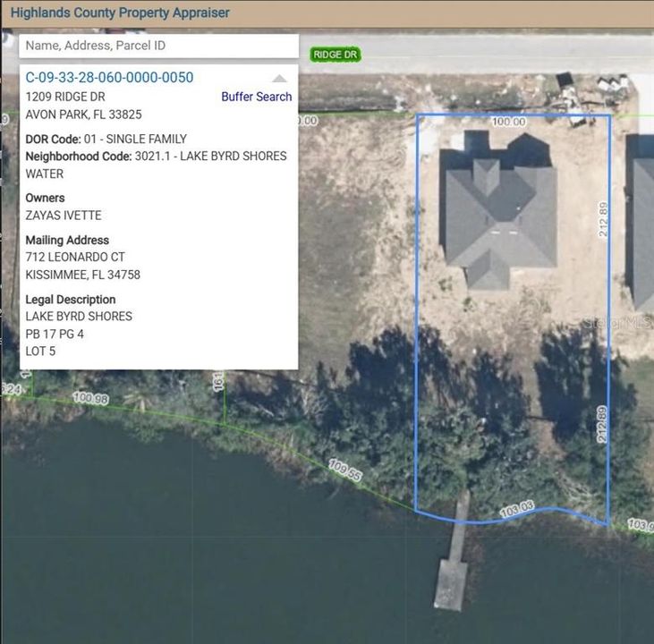
Task: Click the Name, Address, Parcel ID search field
Action: [x=157, y=46]
